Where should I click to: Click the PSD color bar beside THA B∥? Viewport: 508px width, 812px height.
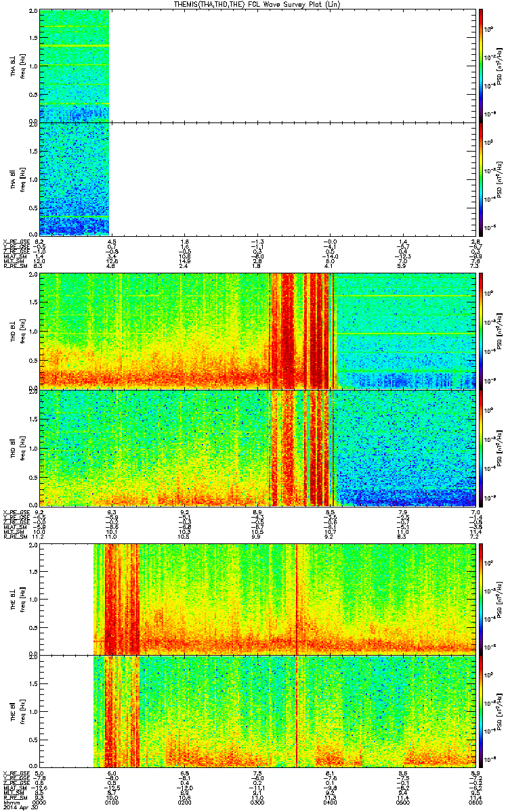click(x=481, y=179)
